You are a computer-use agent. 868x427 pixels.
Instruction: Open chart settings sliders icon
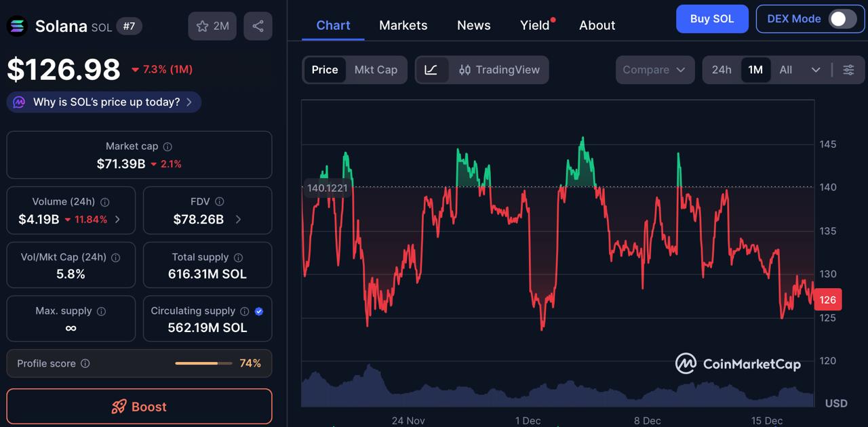(x=848, y=70)
